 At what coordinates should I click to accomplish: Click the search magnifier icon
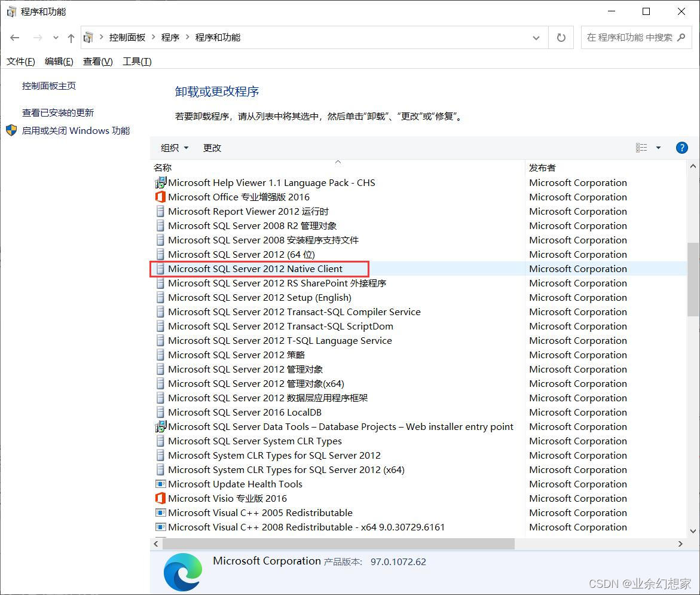[x=681, y=38]
